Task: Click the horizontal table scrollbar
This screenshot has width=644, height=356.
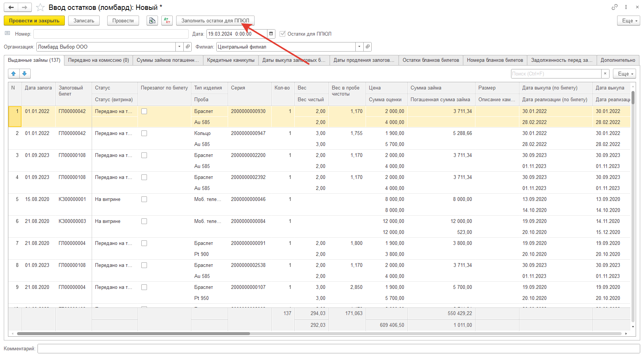Action: click(133, 334)
